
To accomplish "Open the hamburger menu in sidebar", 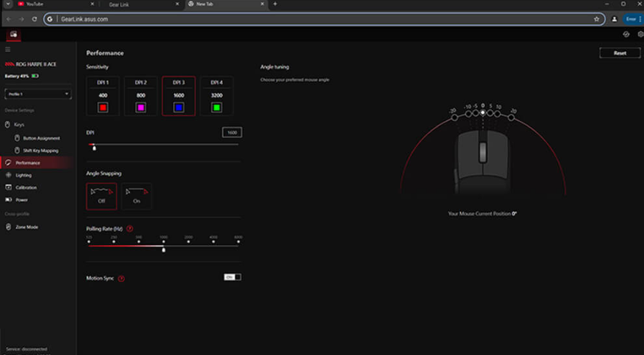I will [7, 49].
